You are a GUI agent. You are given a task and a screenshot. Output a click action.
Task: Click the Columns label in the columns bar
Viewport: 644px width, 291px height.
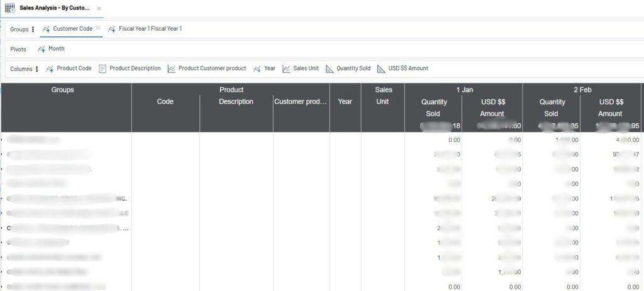(x=21, y=69)
